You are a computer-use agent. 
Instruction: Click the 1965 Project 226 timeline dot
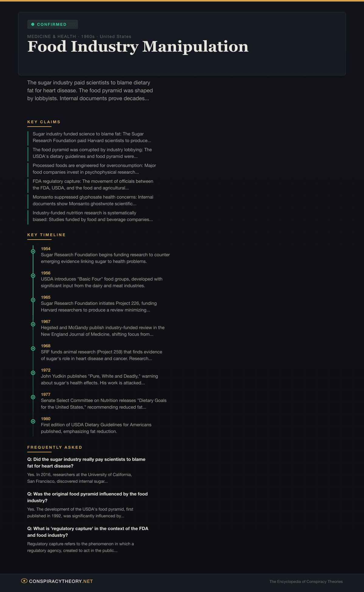click(x=33, y=300)
